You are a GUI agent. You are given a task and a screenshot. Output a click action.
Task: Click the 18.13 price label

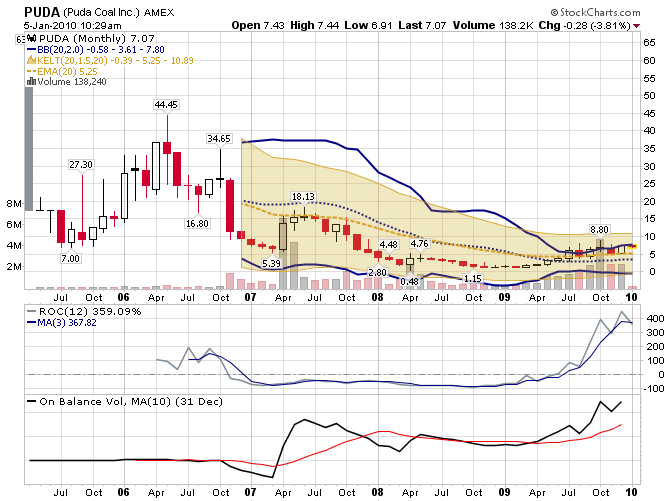303,196
